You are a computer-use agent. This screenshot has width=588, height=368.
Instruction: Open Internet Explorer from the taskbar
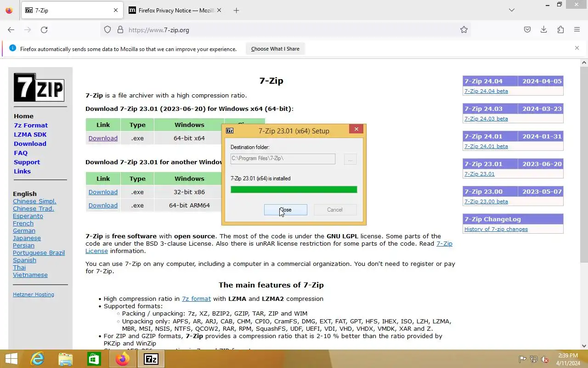pyautogui.click(x=38, y=359)
